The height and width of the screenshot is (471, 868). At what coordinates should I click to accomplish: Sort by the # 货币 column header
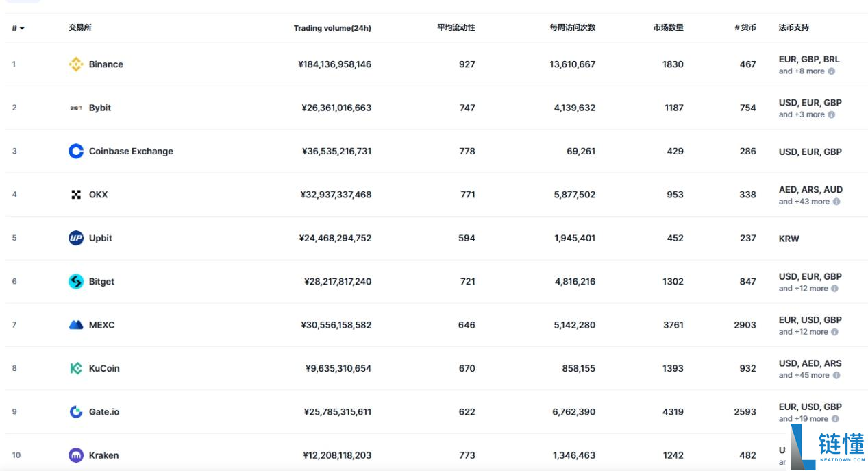745,28
